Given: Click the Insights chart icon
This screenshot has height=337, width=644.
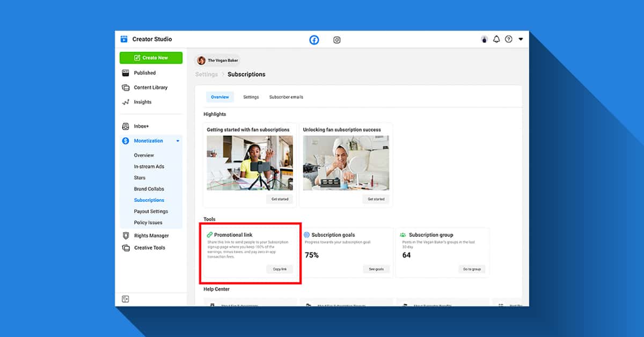Looking at the screenshot, I should click(x=126, y=102).
